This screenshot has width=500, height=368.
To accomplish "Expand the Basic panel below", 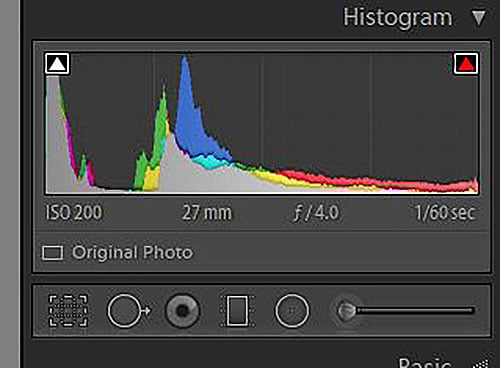I will point(425,363).
